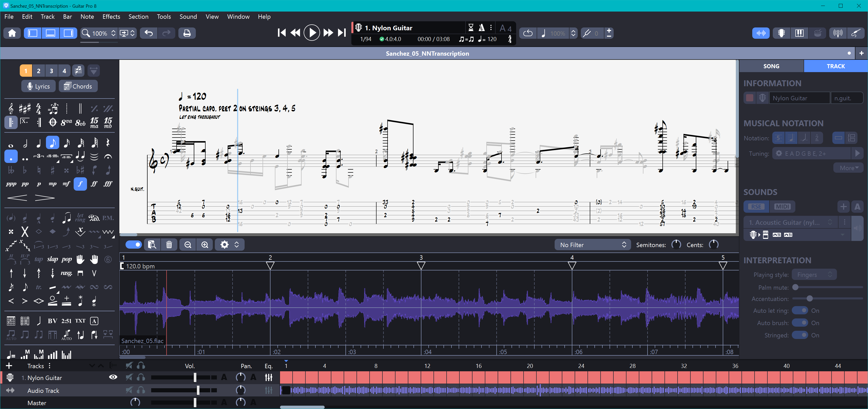The width and height of the screenshot is (868, 409).
Task: Zoom in on the audio waveform
Action: coord(205,245)
